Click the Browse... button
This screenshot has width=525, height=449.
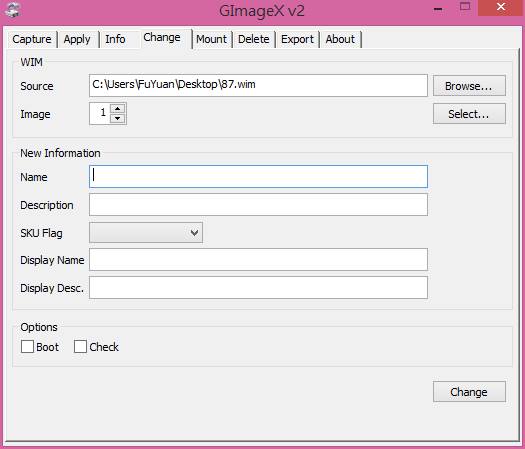pos(469,86)
